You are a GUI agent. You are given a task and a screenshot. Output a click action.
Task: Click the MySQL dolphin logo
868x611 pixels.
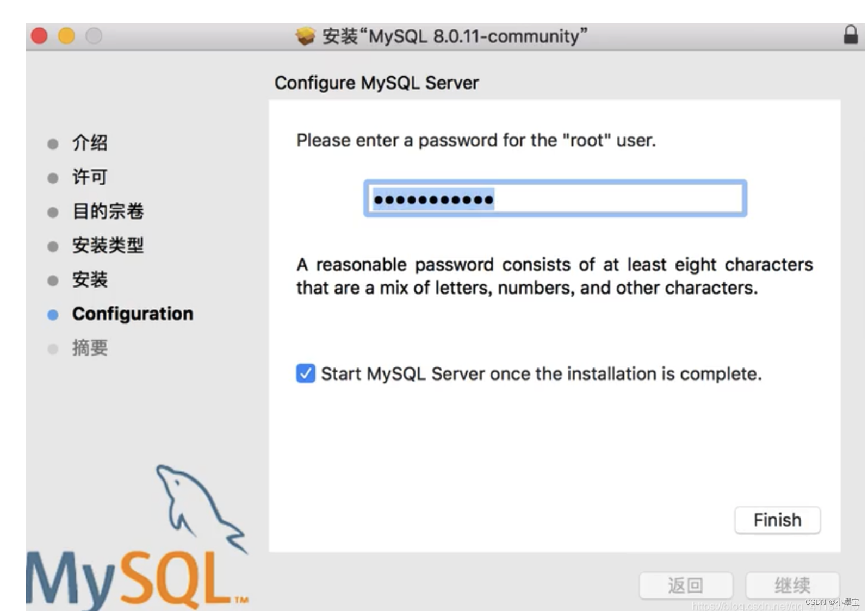click(137, 537)
